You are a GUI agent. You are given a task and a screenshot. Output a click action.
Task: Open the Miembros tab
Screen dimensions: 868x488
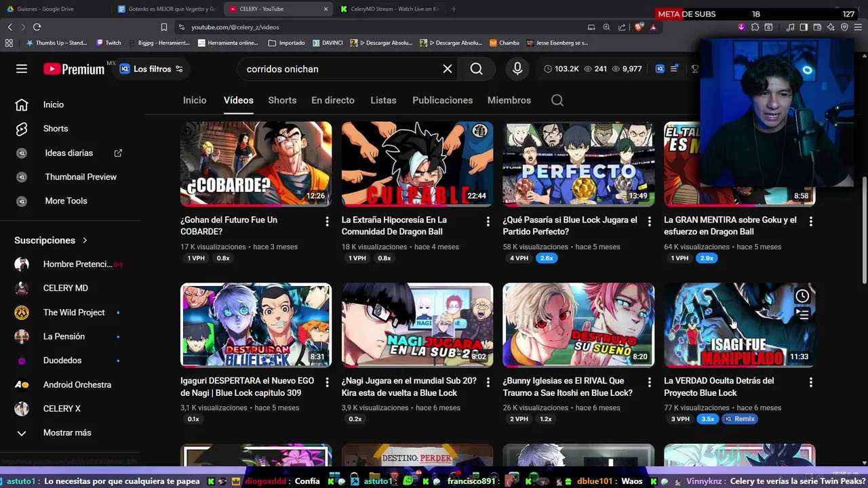coord(509,100)
